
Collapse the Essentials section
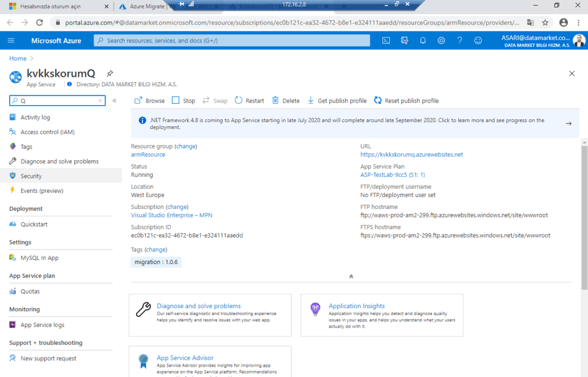351,277
